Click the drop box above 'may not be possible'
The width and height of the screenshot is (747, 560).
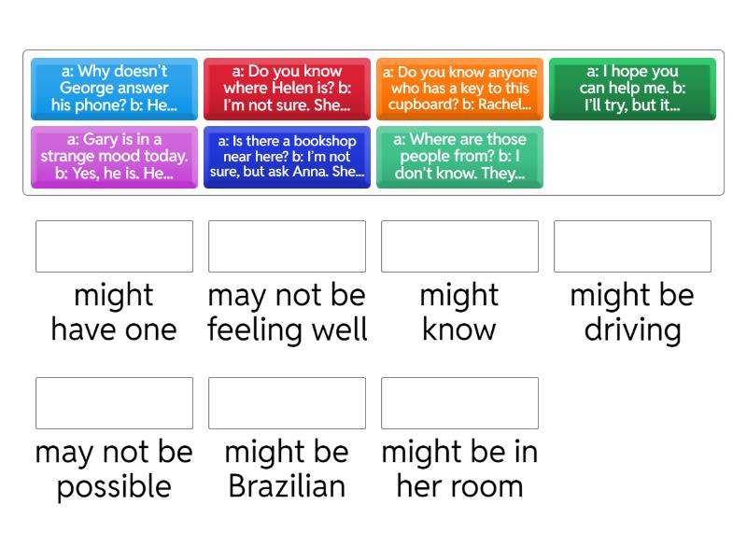114,403
